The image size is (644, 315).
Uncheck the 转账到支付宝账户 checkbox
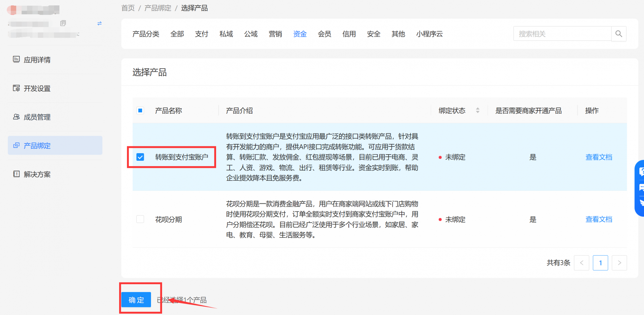(x=140, y=157)
